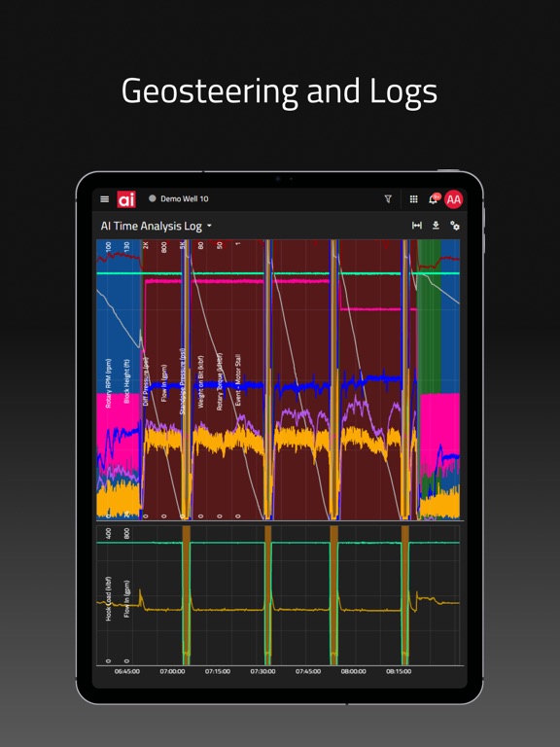Open the hamburger navigation menu
This screenshot has width=560, height=747.
pos(105,199)
